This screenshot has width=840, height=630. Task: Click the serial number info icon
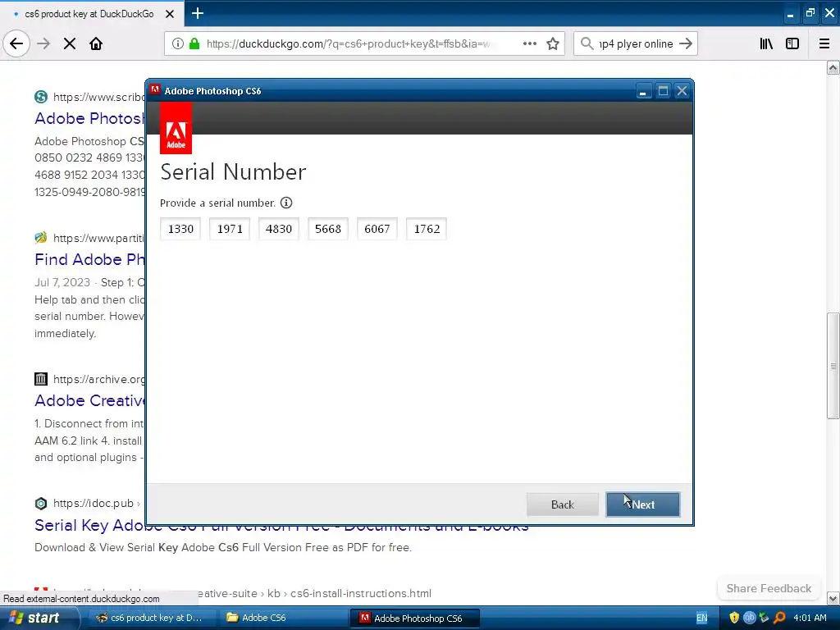[286, 203]
